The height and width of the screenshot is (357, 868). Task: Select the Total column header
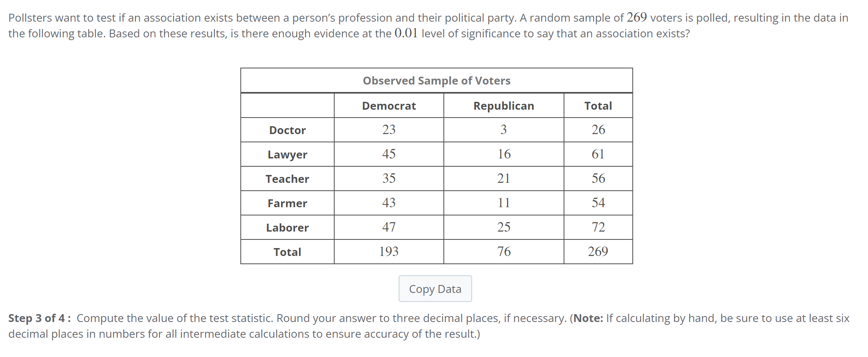(x=597, y=105)
